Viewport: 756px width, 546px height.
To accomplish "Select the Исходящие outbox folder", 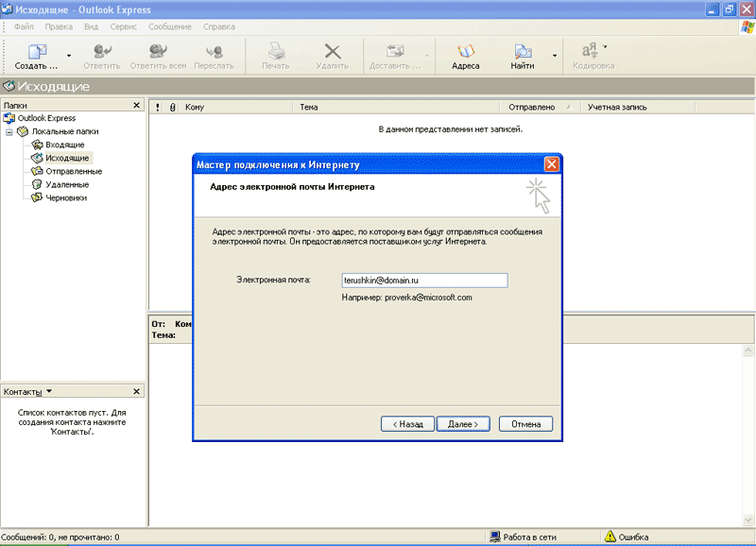I will [x=67, y=158].
